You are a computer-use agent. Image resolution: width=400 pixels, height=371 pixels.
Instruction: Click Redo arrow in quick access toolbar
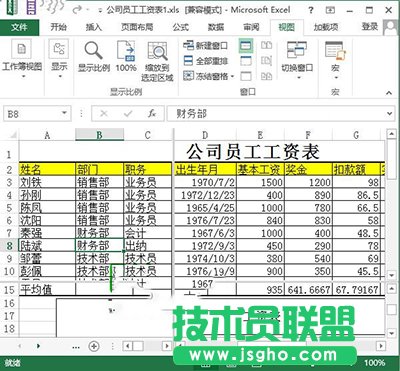point(77,10)
